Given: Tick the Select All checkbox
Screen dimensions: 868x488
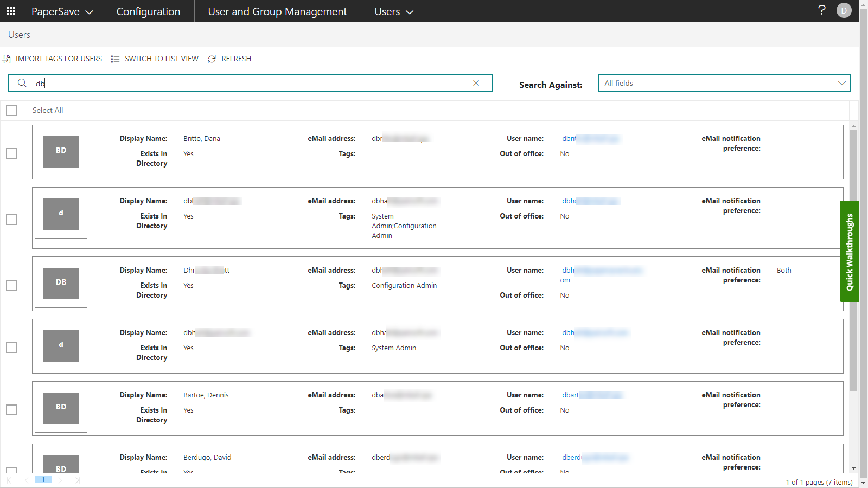Looking at the screenshot, I should [11, 111].
